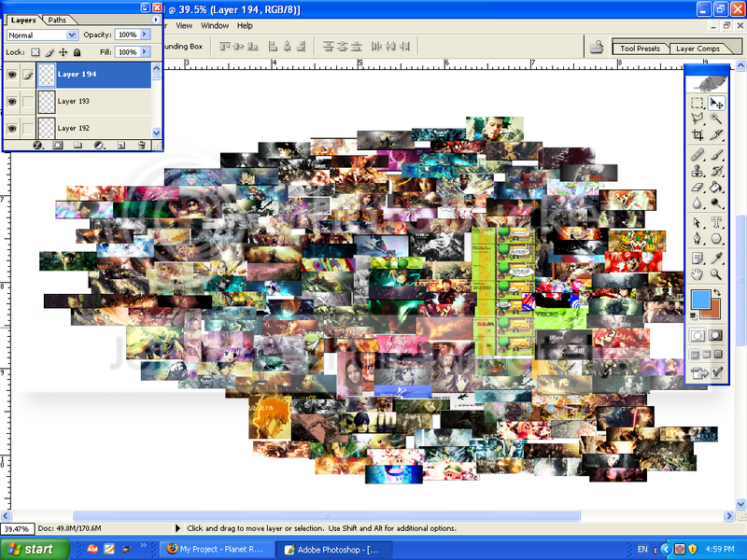Create new fill or adjustment layer

click(x=99, y=146)
